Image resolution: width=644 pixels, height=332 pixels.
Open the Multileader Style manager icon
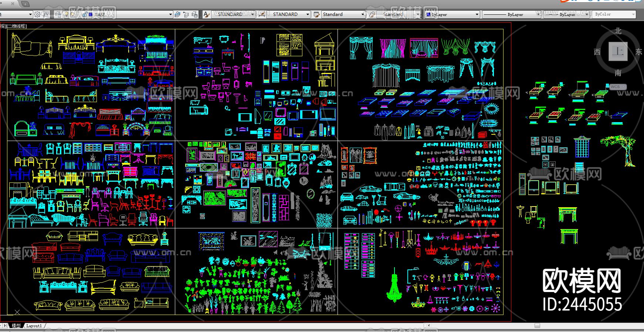pos(372,14)
